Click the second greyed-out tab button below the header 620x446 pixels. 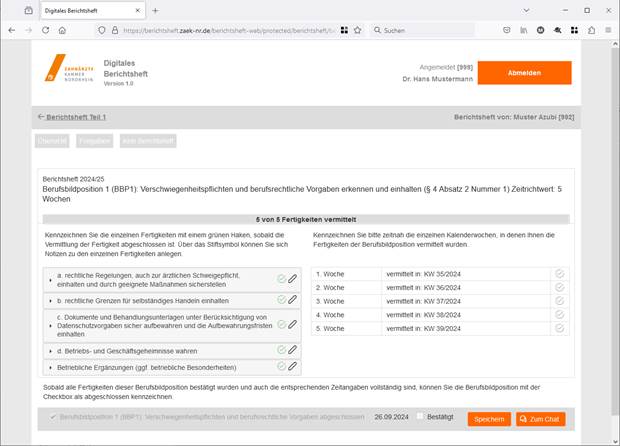click(x=95, y=141)
